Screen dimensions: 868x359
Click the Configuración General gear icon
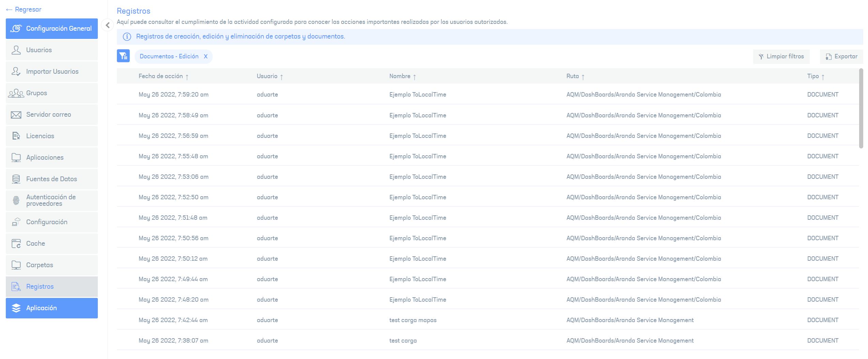(x=16, y=29)
